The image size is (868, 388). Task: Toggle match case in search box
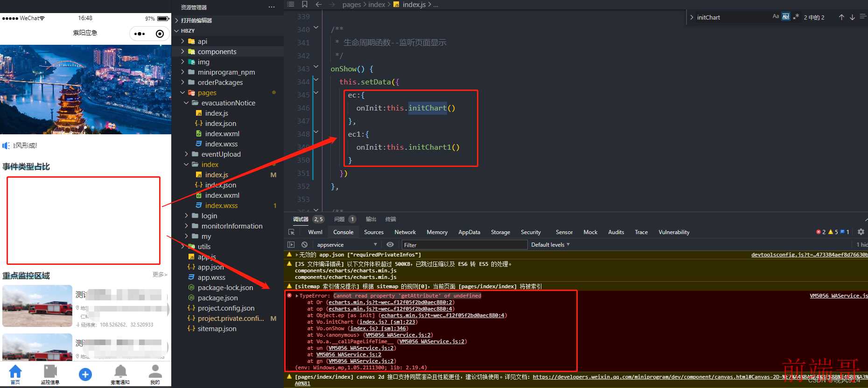click(x=776, y=16)
